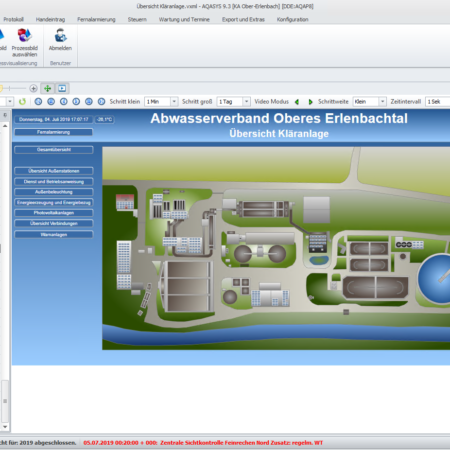The width and height of the screenshot is (450, 450).
Task: Open the Steuern menu tab
Action: click(x=137, y=19)
